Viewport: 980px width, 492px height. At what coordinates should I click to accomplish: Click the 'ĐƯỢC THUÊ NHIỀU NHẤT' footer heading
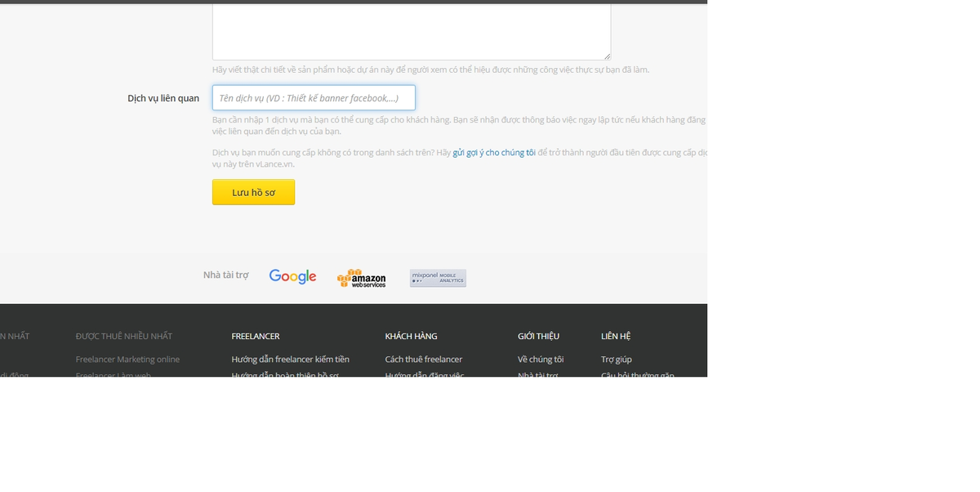[124, 336]
